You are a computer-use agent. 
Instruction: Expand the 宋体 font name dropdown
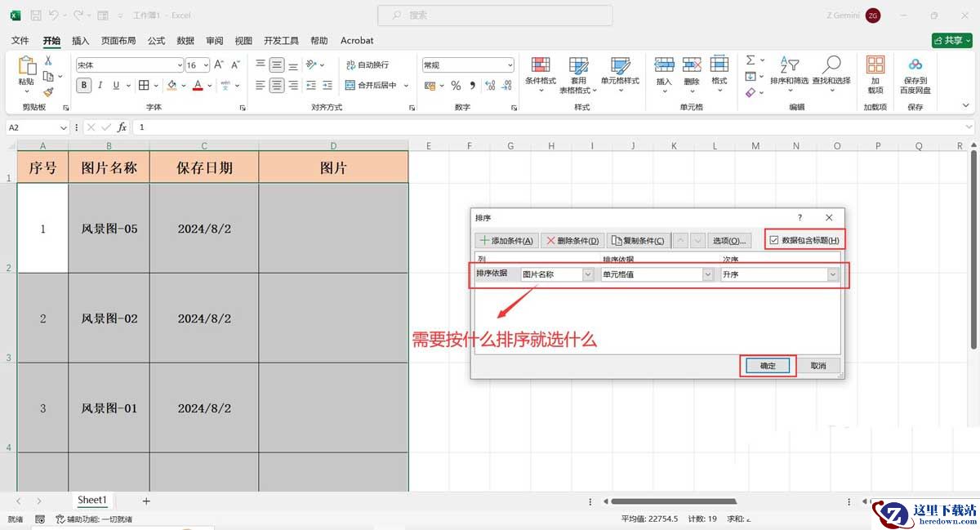[180, 65]
